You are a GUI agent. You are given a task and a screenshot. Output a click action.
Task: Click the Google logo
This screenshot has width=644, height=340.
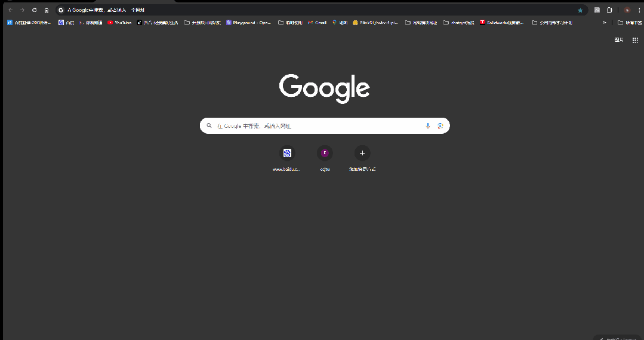tap(325, 88)
